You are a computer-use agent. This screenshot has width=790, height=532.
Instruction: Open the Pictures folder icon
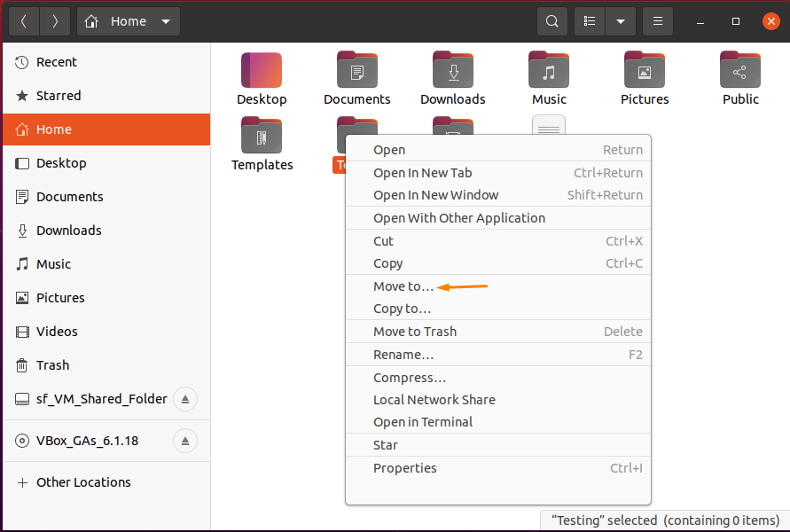(x=645, y=69)
